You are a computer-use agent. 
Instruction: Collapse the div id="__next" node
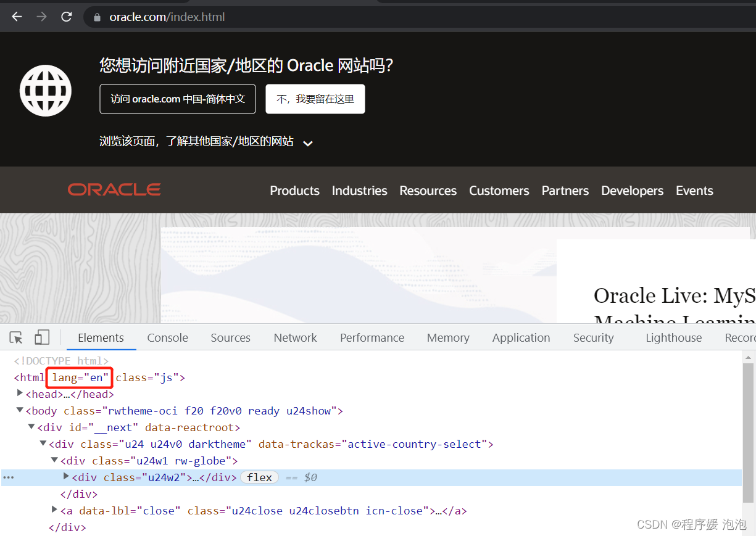pos(31,427)
